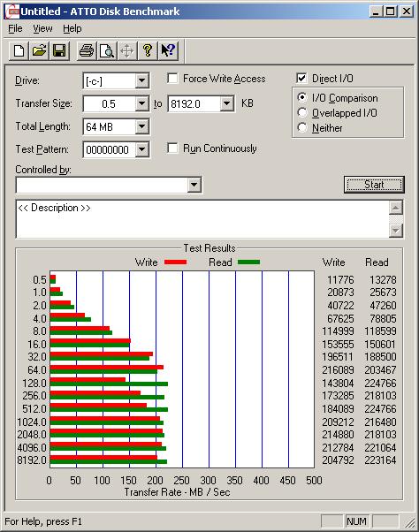
Task: Click the red Write legend swatch
Action: [175, 262]
